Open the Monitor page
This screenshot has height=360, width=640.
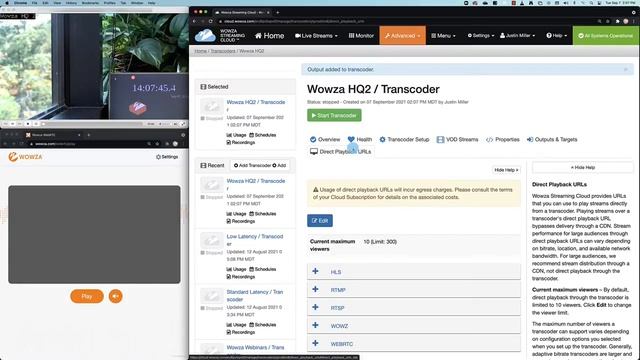click(361, 36)
